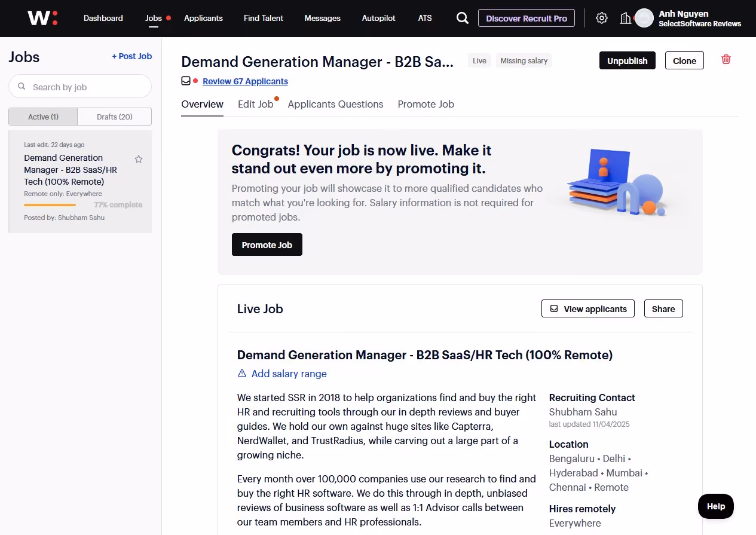Click the View applicants button
The height and width of the screenshot is (535, 756).
point(588,308)
